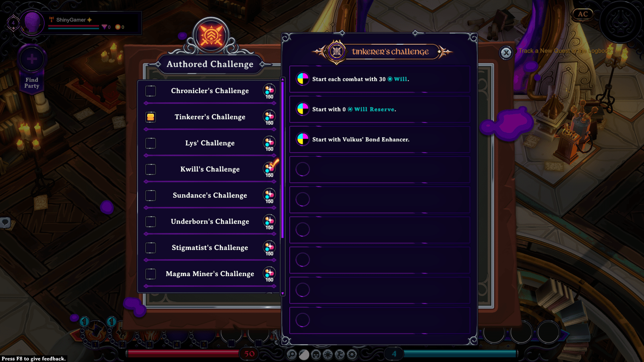The height and width of the screenshot is (362, 644).
Task: Click the magnifier search icon in bottom bar
Action: click(x=292, y=354)
